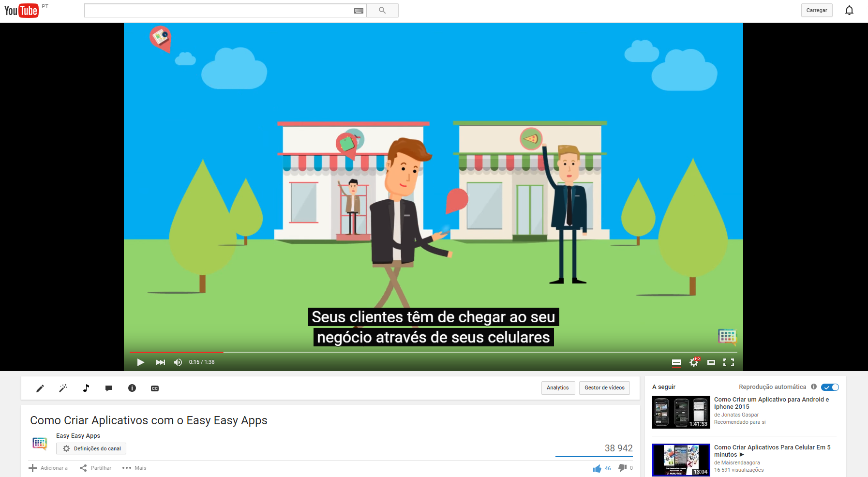Open the Audio music note tool
The image size is (868, 477).
86,388
